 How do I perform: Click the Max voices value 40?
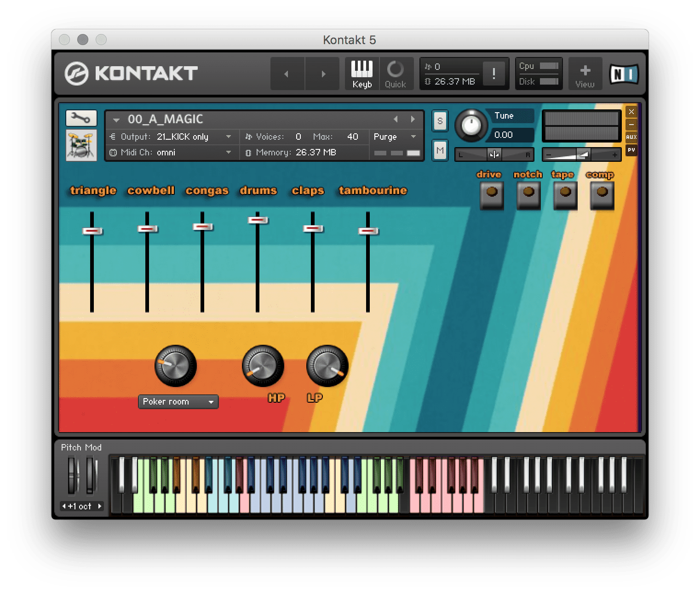coord(352,137)
